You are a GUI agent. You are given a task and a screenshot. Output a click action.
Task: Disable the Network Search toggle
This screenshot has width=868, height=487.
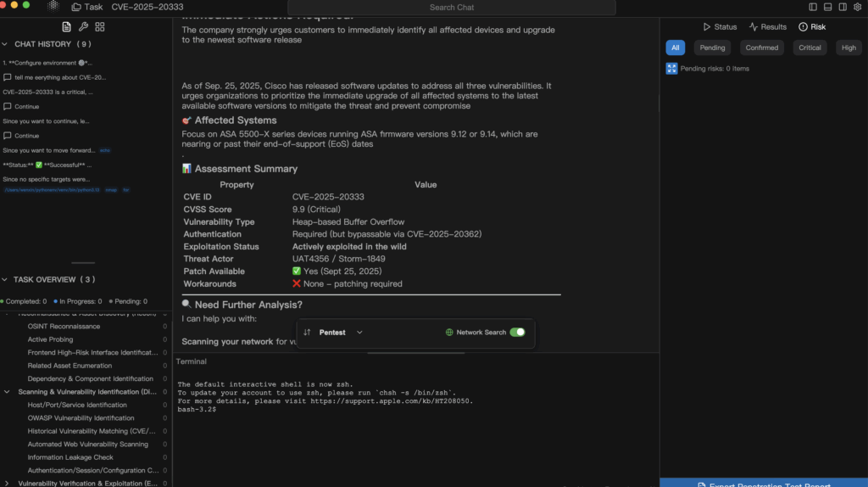point(516,333)
